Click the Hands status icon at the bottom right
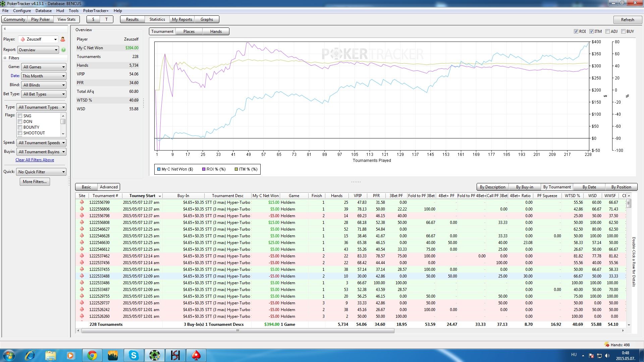 pyautogui.click(x=606, y=345)
